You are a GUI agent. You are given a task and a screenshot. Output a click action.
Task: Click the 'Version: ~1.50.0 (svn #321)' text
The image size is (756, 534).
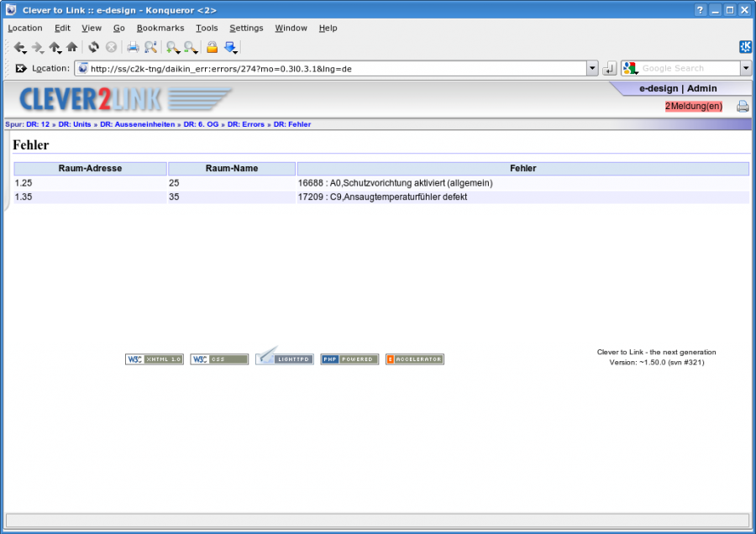[657, 362]
